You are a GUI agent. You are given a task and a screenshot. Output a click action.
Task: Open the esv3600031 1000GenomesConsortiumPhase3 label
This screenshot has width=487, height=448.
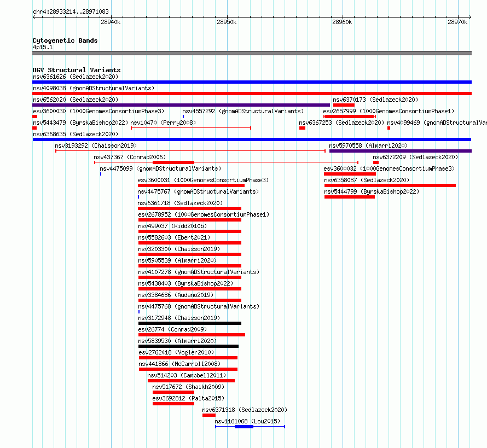click(203, 180)
